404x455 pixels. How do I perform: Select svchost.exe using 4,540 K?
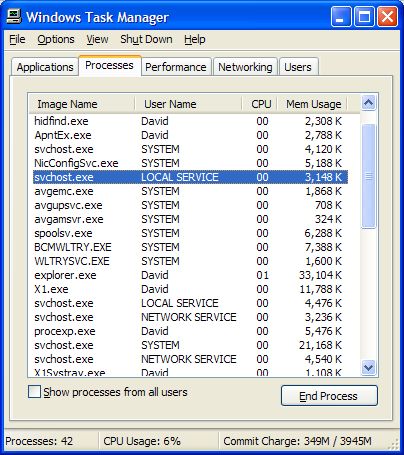[x=190, y=359]
